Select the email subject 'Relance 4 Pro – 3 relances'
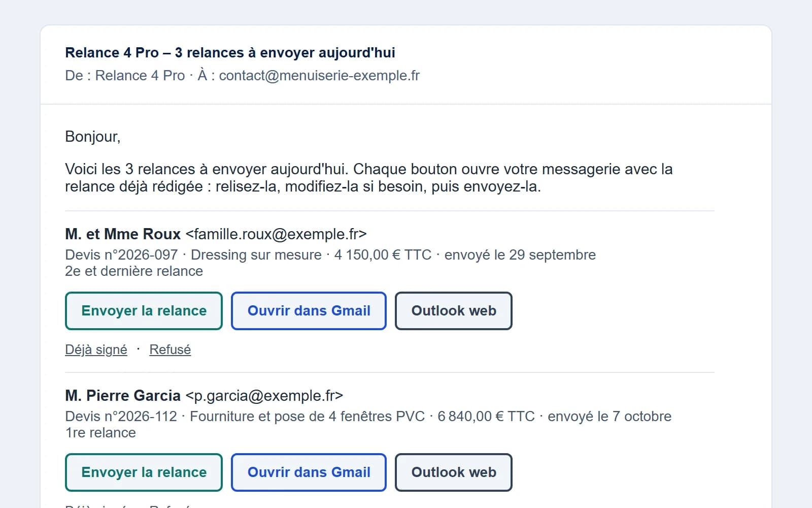 pos(230,53)
